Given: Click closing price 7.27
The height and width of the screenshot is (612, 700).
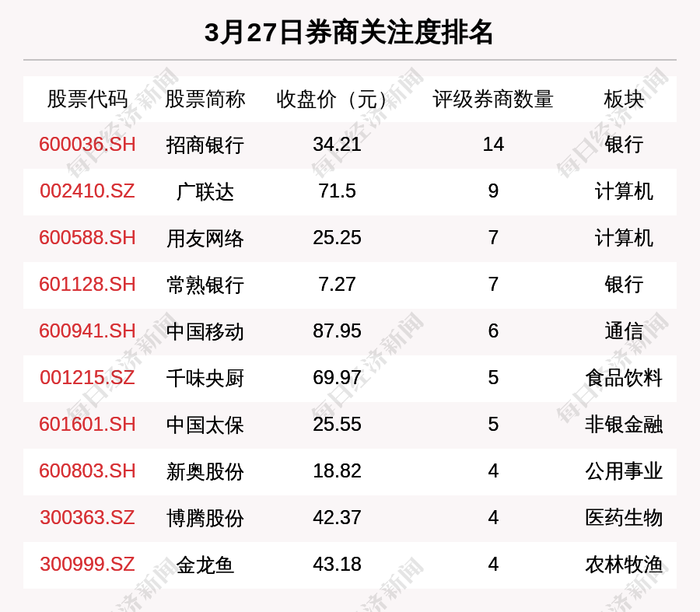Looking at the screenshot, I should coord(337,285).
